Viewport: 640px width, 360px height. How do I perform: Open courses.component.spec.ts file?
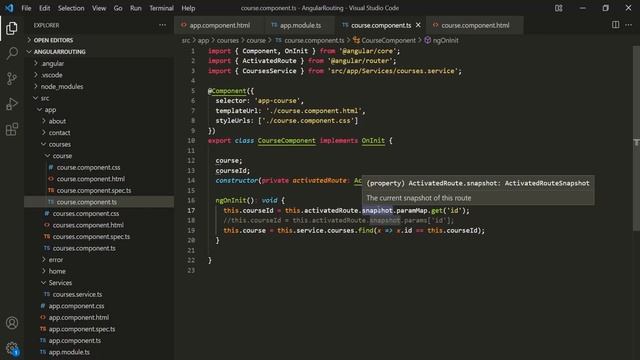pos(99,237)
